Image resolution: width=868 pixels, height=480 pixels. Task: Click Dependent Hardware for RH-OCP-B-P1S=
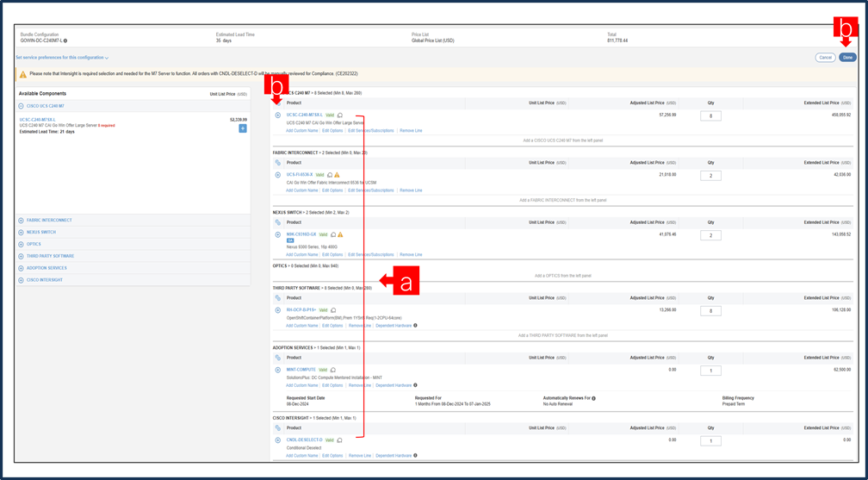click(394, 326)
